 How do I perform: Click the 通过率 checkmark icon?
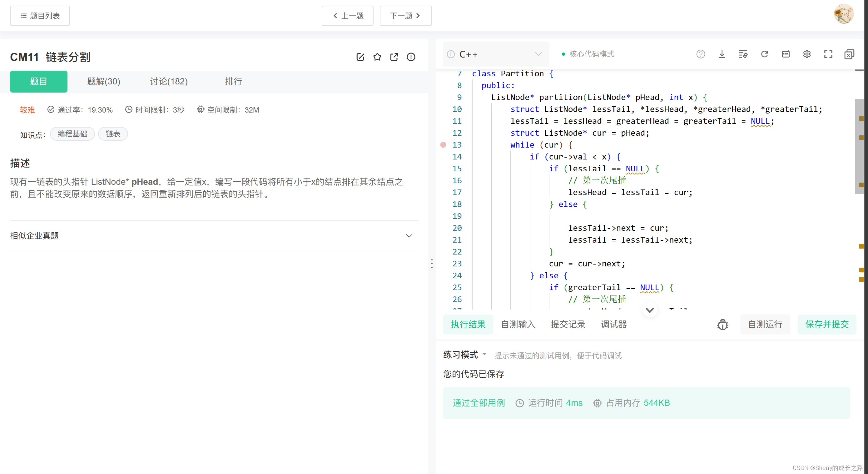click(51, 110)
